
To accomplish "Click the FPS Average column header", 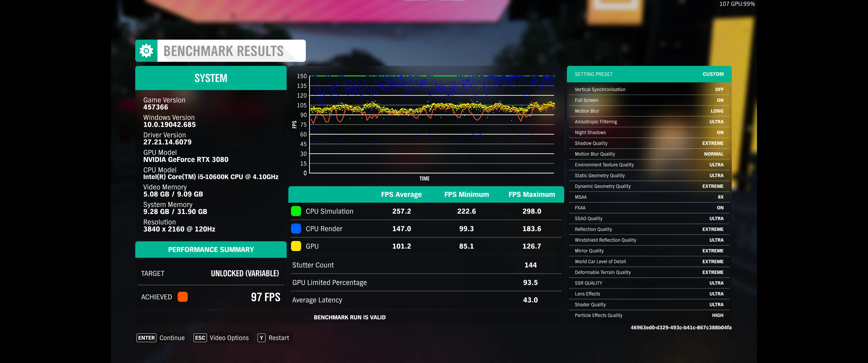I will [401, 195].
